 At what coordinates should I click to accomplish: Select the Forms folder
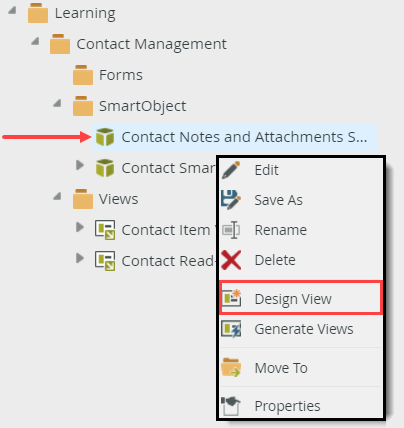tap(108, 75)
